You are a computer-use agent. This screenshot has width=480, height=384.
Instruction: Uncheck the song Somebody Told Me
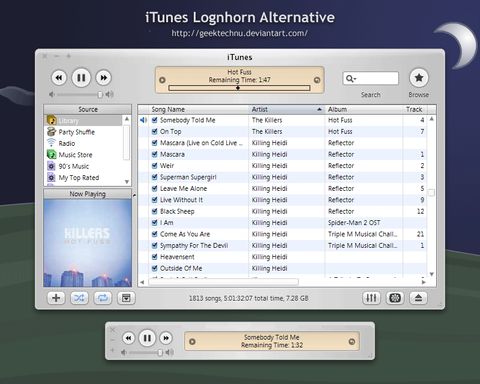pos(154,120)
